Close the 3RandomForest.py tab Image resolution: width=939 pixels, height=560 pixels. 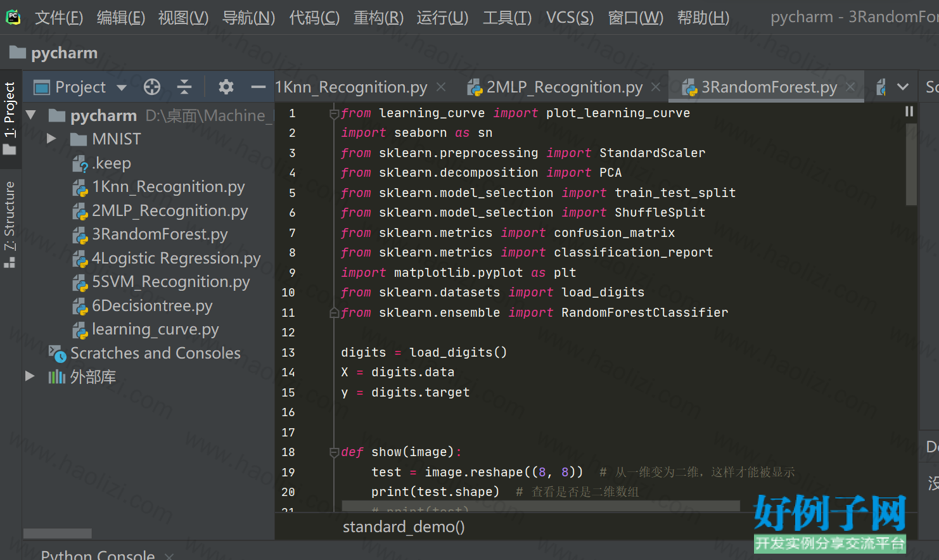850,87
